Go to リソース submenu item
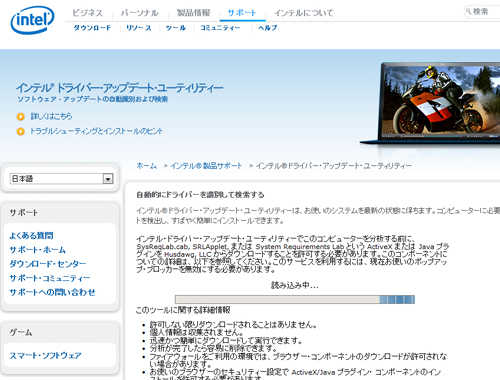Image resolution: width=500 pixels, height=380 pixels. click(139, 28)
